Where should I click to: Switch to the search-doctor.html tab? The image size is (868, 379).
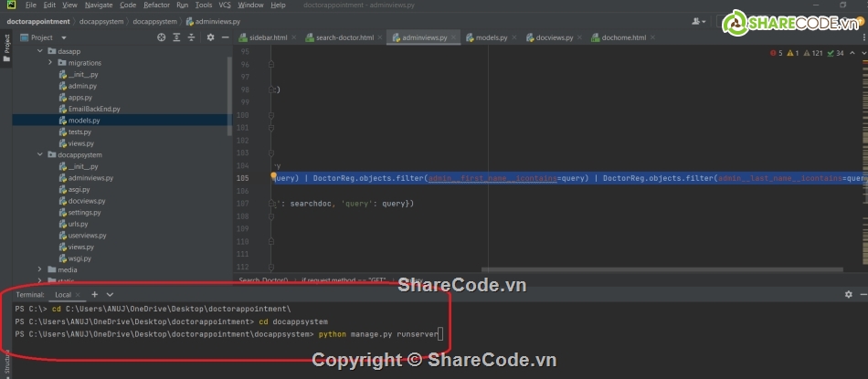point(344,37)
